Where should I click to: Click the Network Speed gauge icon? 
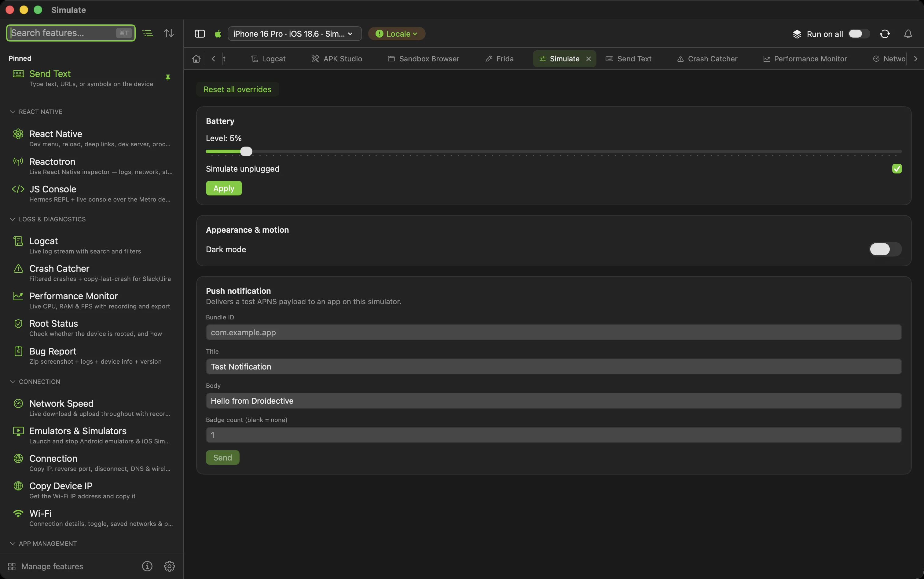18,403
